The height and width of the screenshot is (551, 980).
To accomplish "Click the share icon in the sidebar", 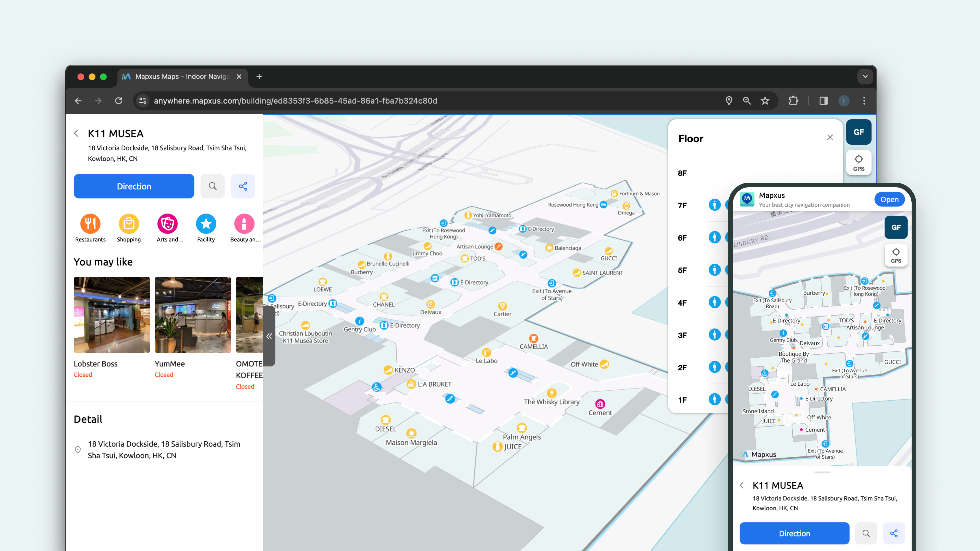I will click(243, 186).
